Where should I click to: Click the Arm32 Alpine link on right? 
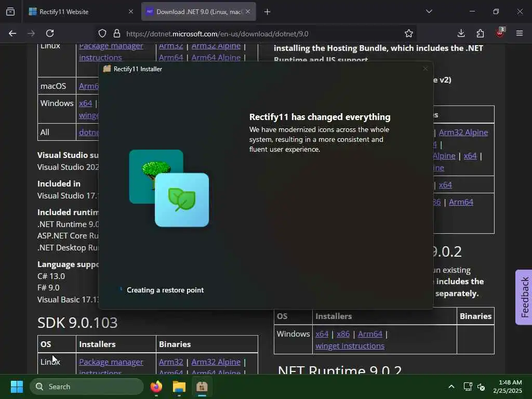click(463, 132)
